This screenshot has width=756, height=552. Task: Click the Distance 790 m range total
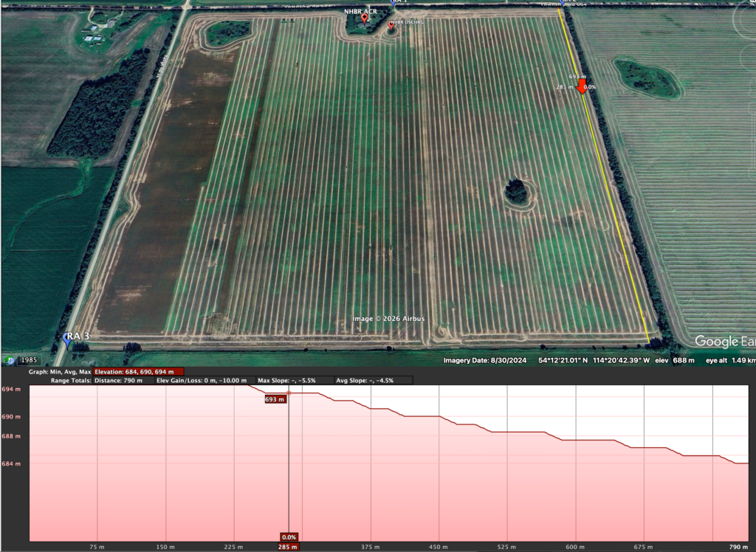click(118, 381)
